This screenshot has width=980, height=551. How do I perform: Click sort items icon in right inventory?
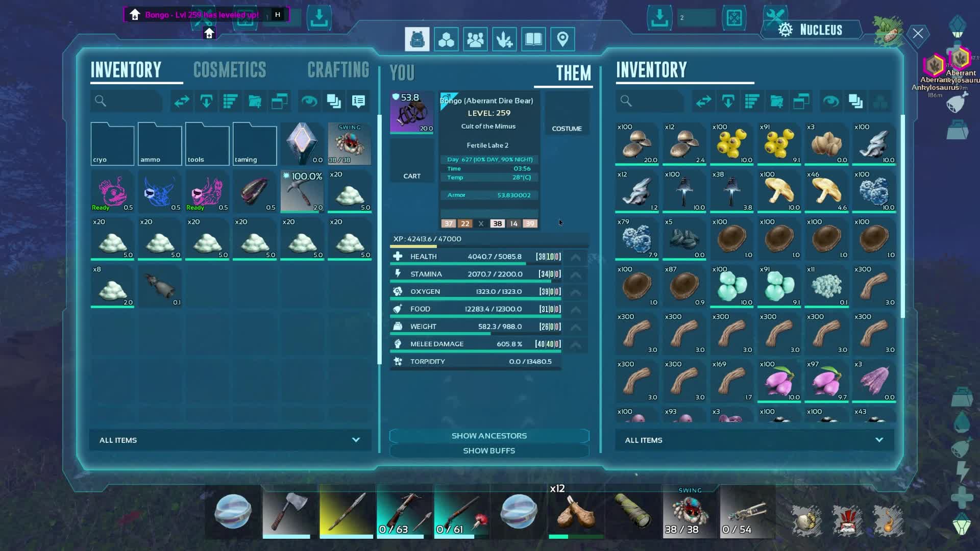point(752,102)
